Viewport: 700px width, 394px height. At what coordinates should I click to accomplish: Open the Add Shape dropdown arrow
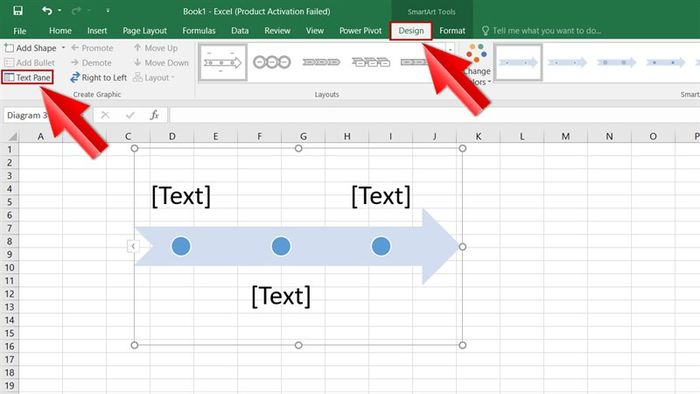(x=63, y=47)
